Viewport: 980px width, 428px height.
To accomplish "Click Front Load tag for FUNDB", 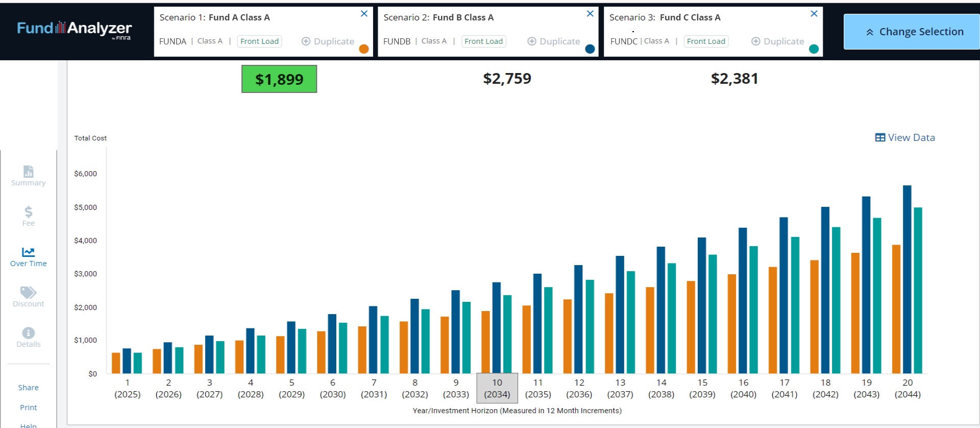I will pos(483,41).
